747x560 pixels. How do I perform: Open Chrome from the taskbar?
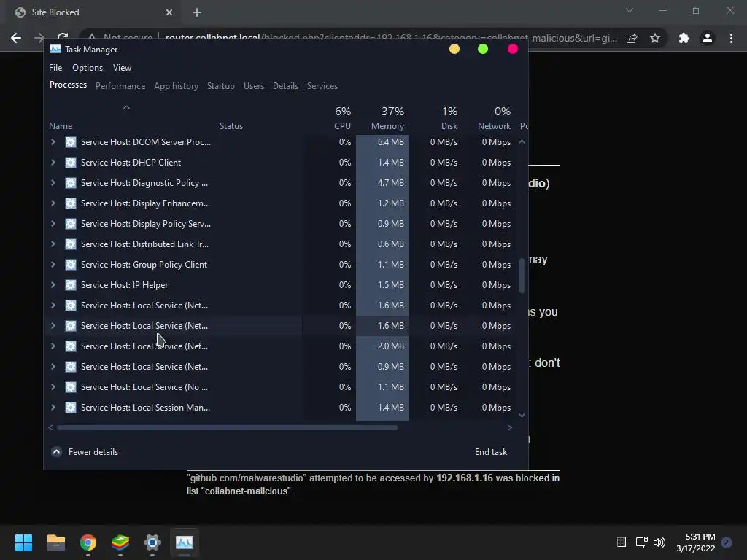pos(88,542)
